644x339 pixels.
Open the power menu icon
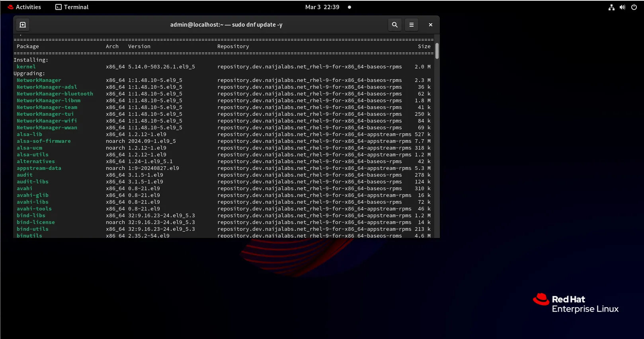click(x=634, y=7)
